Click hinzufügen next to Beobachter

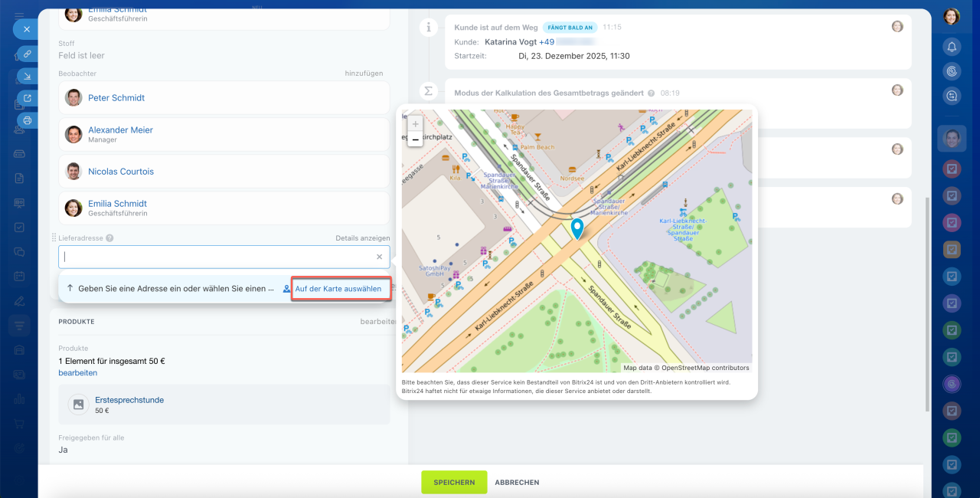coord(364,74)
